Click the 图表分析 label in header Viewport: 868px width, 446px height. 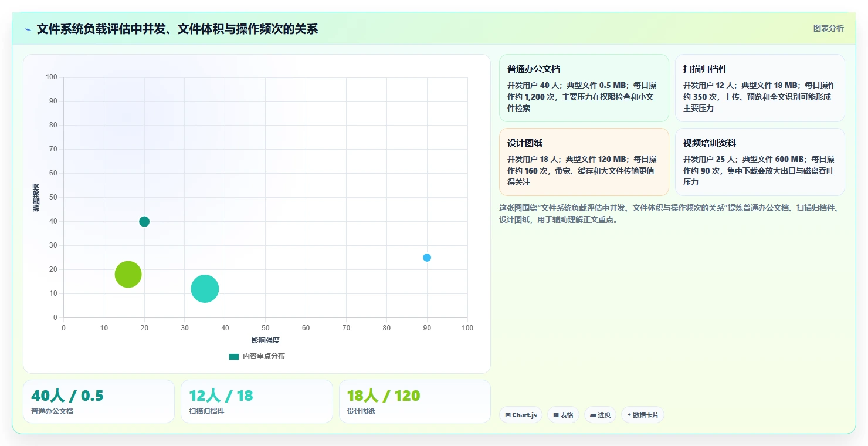pos(828,28)
